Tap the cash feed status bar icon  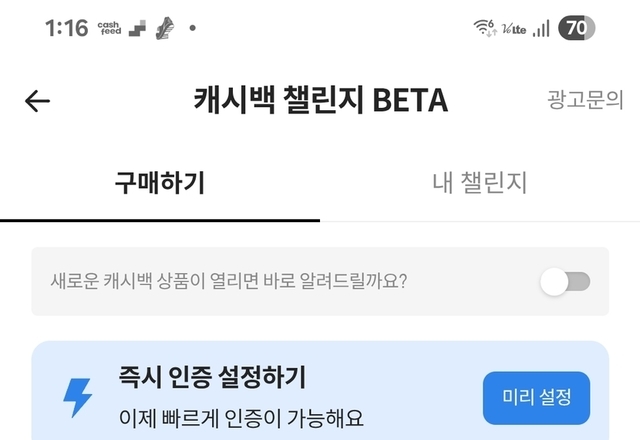109,28
